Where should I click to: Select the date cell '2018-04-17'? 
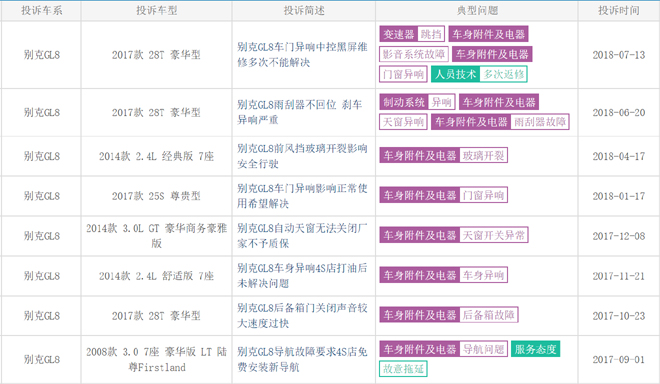coord(619,156)
